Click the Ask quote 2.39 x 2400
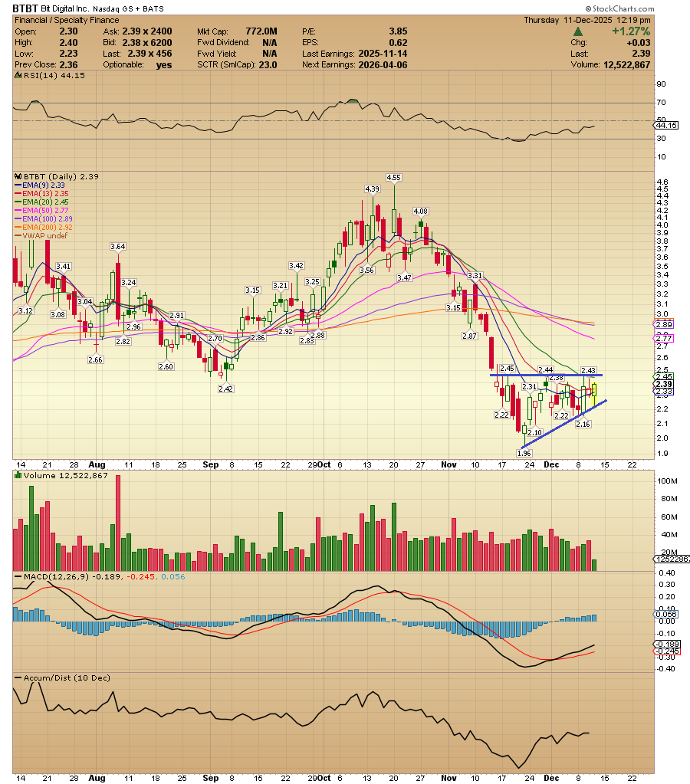Image resolution: width=690 pixels, height=784 pixels. 147,31
